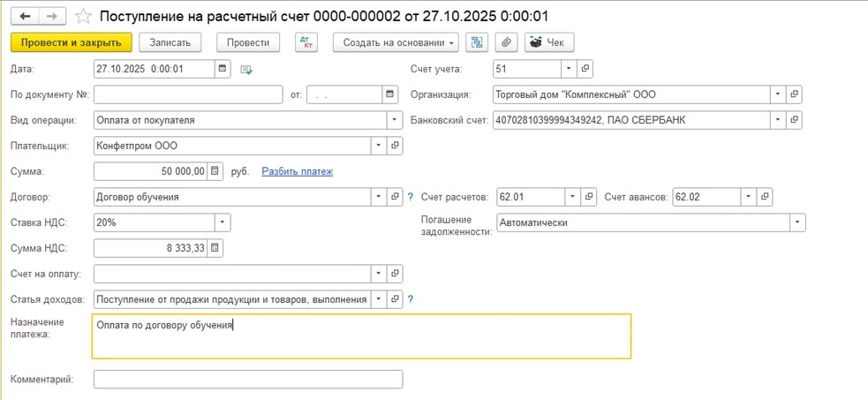Open Плательщик Конфетпром ООО record card
The width and height of the screenshot is (868, 400).
tap(395, 146)
